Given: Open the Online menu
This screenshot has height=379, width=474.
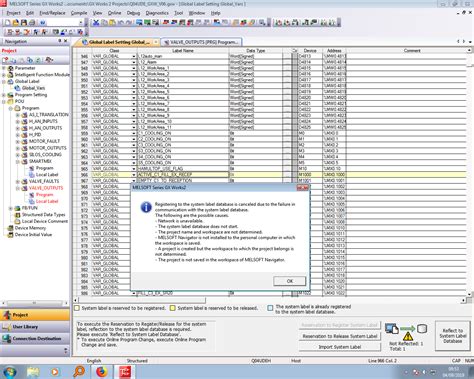Looking at the screenshot, I should pyautogui.click(x=114, y=13).
